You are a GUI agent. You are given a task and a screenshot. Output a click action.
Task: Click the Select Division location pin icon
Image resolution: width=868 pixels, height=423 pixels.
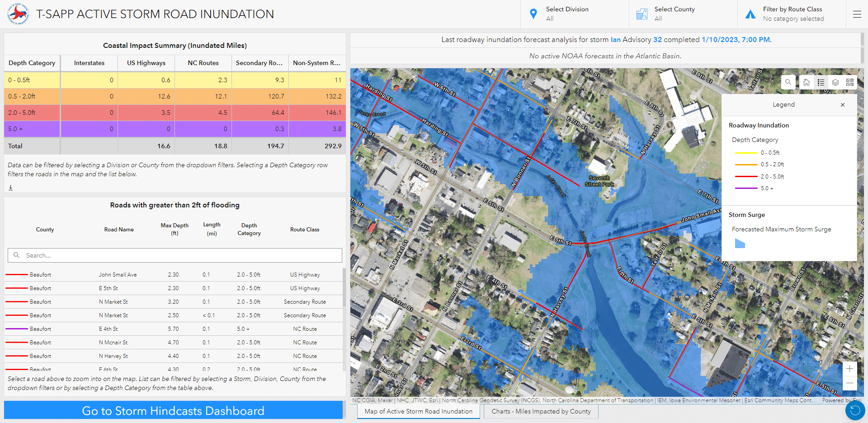pos(534,14)
